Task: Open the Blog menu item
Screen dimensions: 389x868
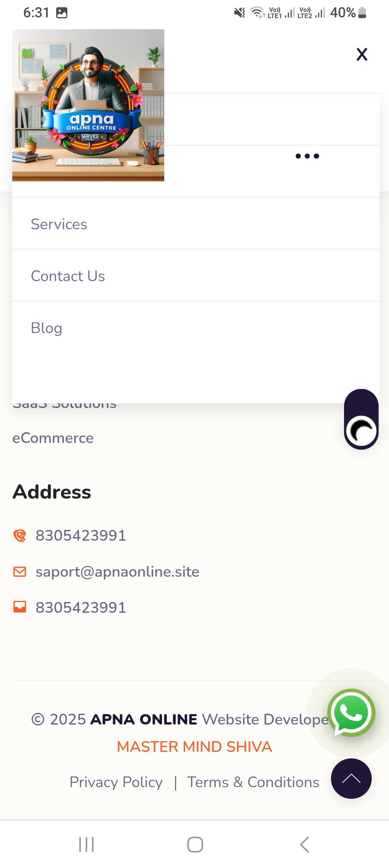Action: pos(196,328)
